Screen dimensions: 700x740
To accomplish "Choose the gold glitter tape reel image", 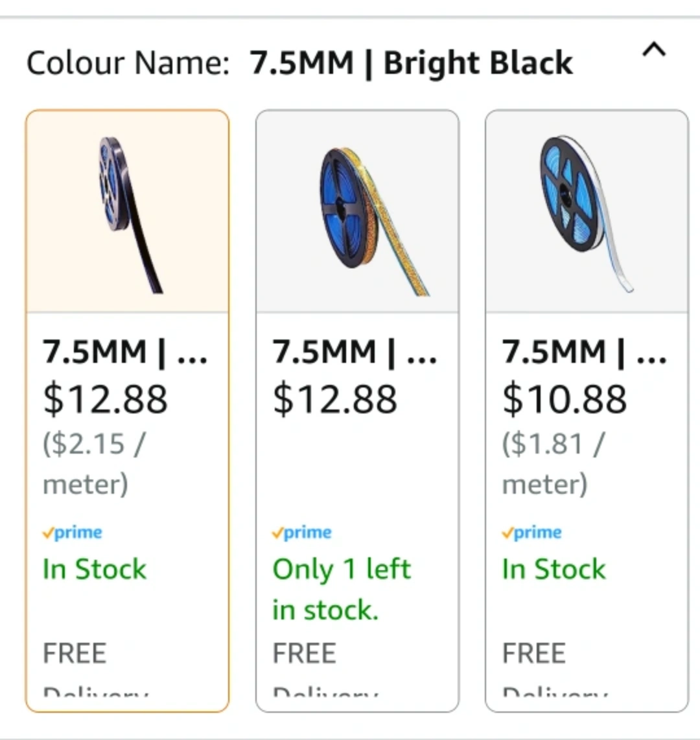I will (x=357, y=213).
